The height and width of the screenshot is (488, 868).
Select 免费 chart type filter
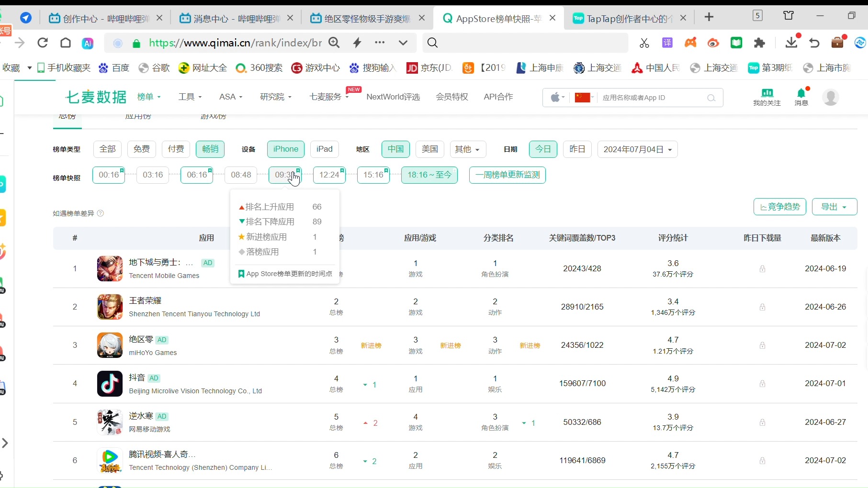(142, 149)
